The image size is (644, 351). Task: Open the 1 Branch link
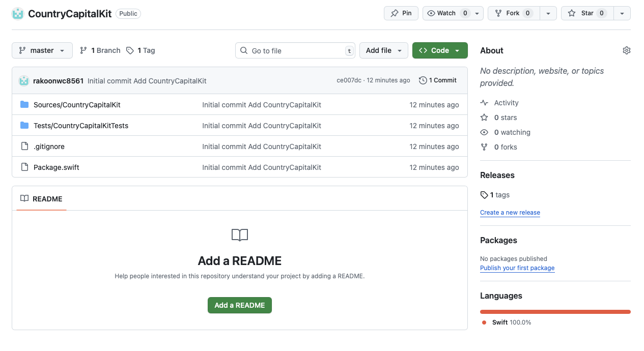(x=101, y=50)
